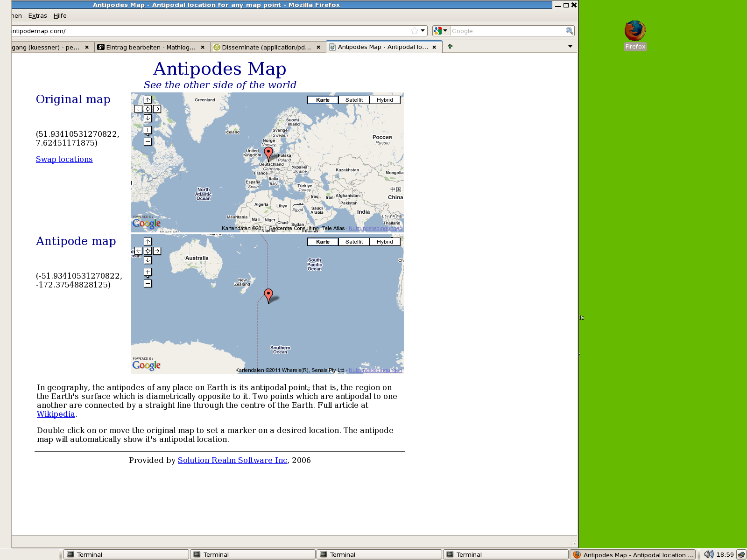Expand the URL bar history dropdown
This screenshot has height=560, width=747.
pos(423,31)
